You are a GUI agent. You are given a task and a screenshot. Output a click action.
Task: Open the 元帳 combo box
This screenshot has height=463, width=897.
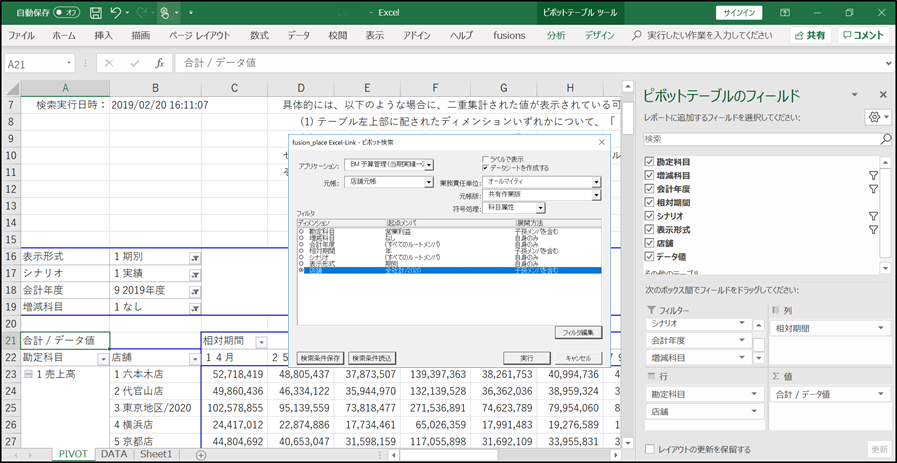[x=389, y=181]
